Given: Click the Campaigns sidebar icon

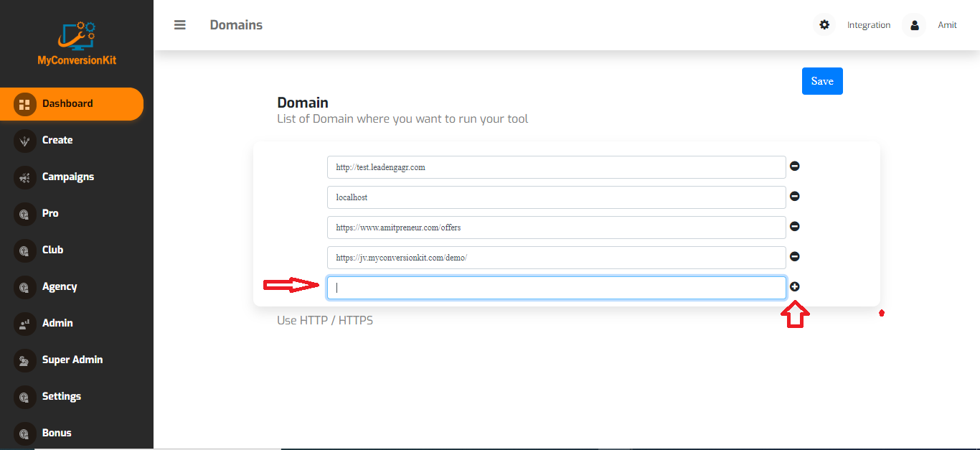Looking at the screenshot, I should tap(25, 177).
